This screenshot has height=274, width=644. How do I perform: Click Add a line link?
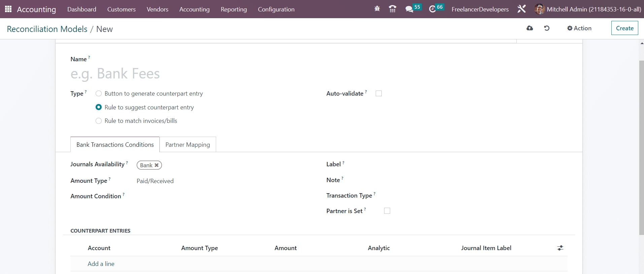(101, 264)
